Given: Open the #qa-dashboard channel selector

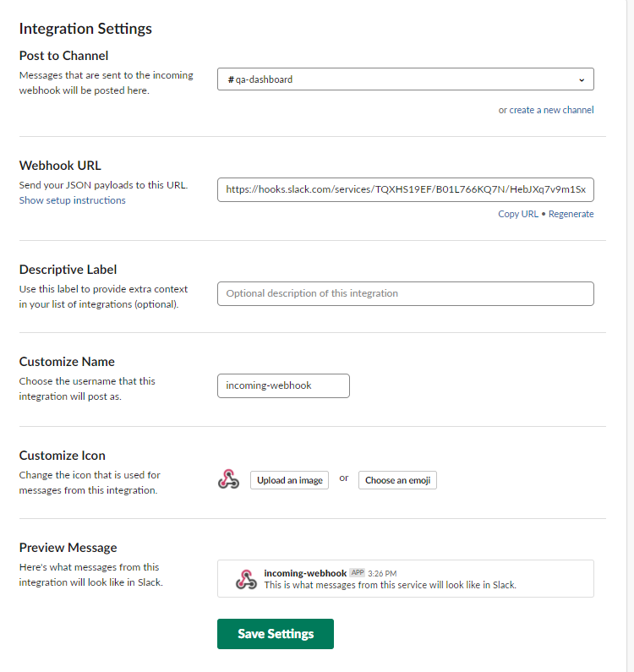Looking at the screenshot, I should (406, 79).
